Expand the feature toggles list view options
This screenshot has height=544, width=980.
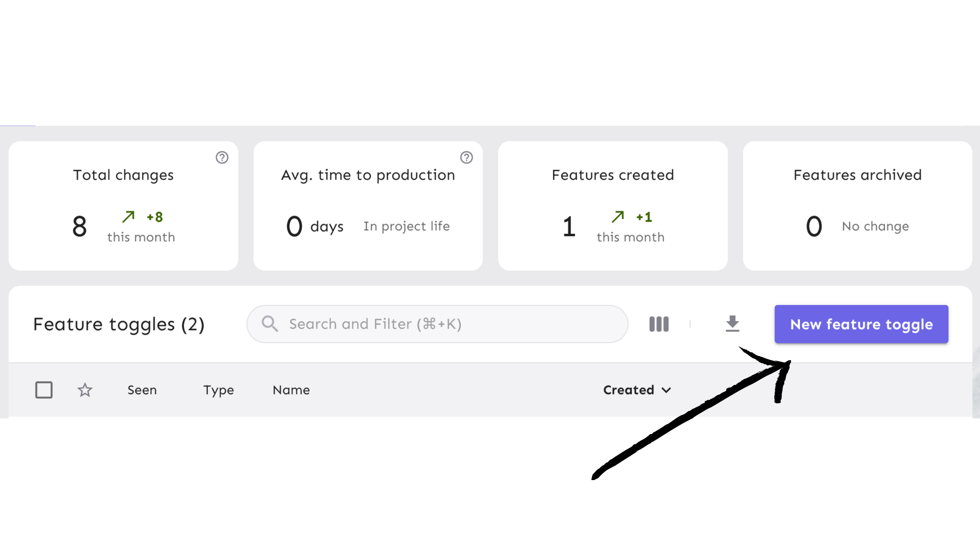coord(659,324)
